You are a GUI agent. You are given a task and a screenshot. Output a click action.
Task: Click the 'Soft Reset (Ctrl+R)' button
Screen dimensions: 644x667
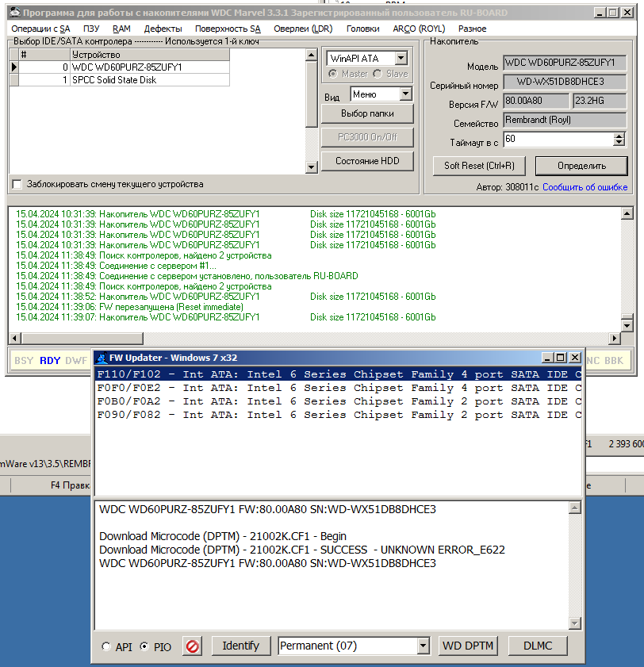(479, 166)
